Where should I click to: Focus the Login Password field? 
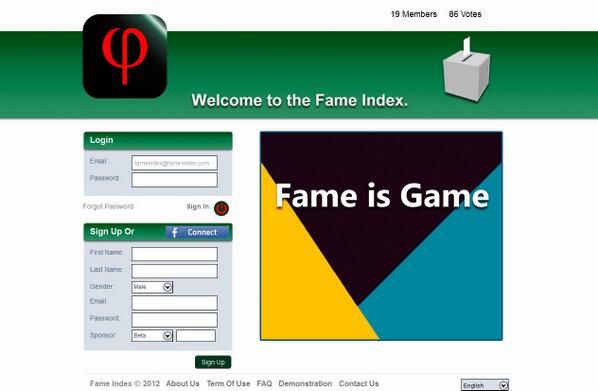tap(174, 180)
